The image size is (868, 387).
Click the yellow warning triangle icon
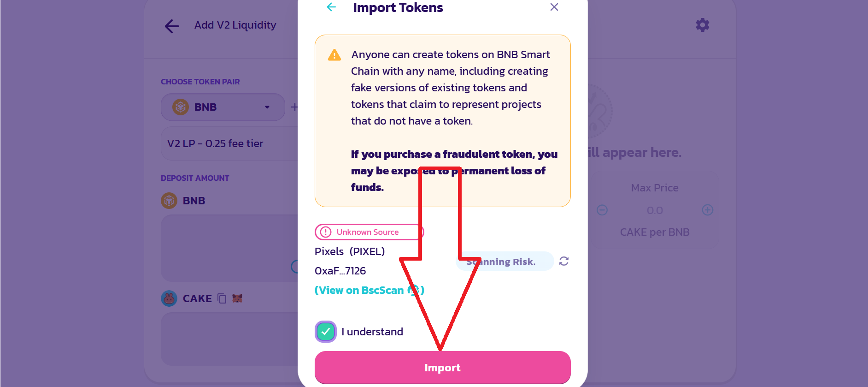334,55
